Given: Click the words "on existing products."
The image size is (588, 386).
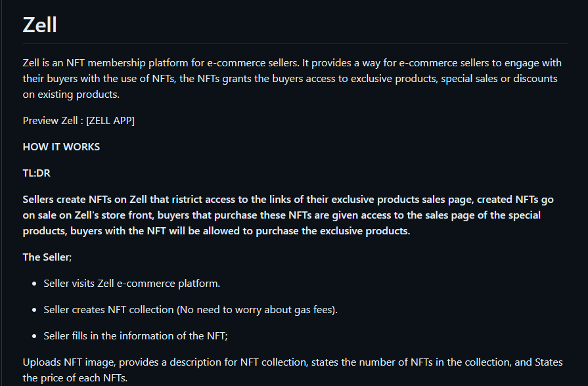Looking at the screenshot, I should tap(71, 95).
